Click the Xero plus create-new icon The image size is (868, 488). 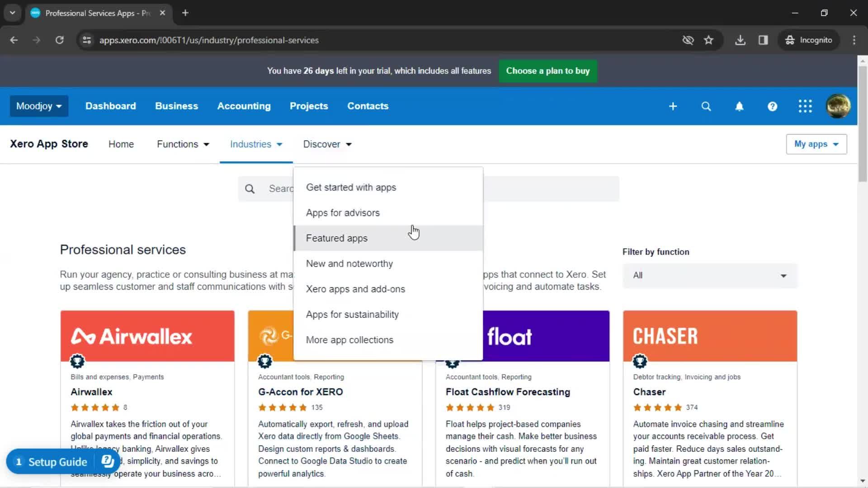673,106
